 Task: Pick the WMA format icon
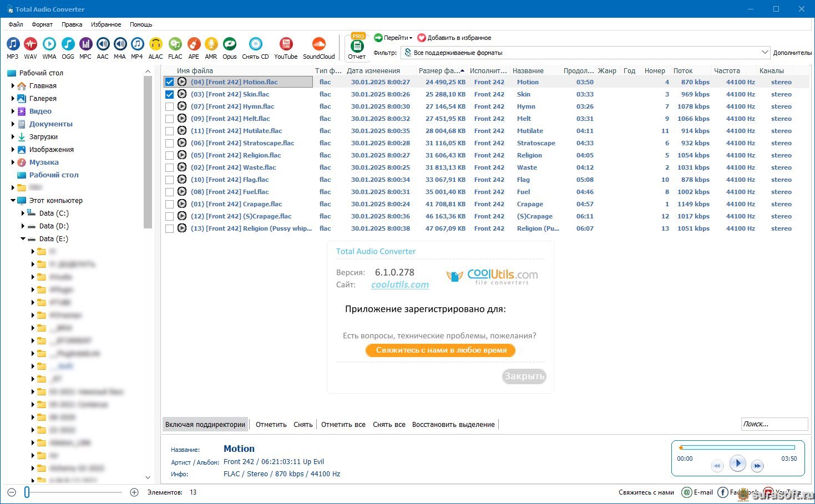coord(49,44)
